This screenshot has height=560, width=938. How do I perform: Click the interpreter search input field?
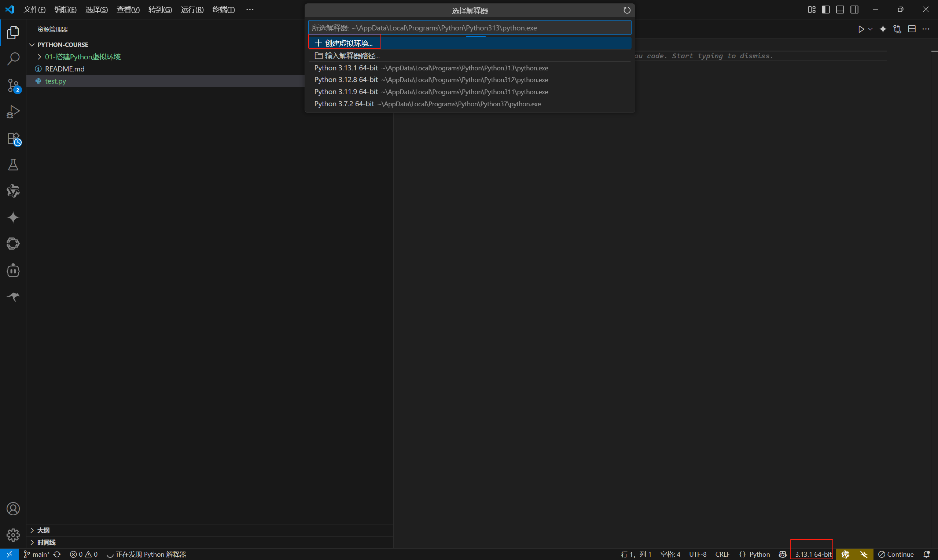coord(470,28)
